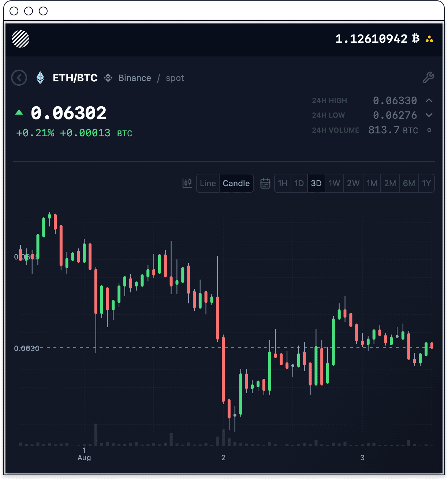The height and width of the screenshot is (480, 448).
Task: Go back using the circled arrow
Action: click(19, 78)
